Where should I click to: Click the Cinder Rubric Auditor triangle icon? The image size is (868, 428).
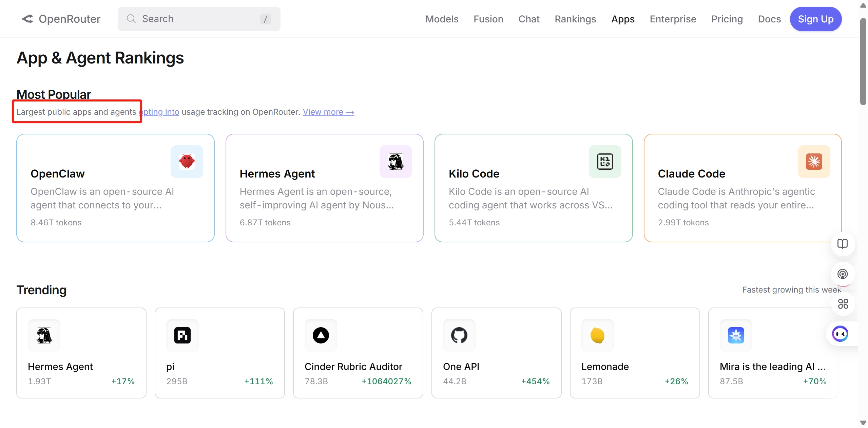tap(321, 335)
